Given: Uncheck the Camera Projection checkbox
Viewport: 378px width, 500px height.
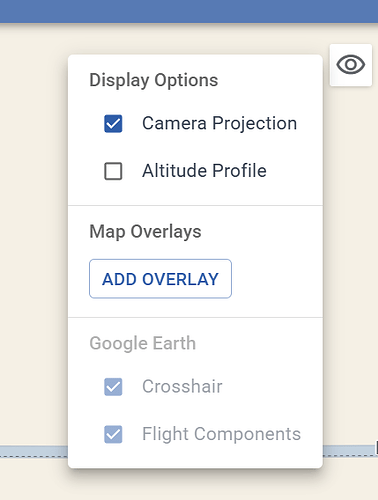Looking at the screenshot, I should click(113, 124).
